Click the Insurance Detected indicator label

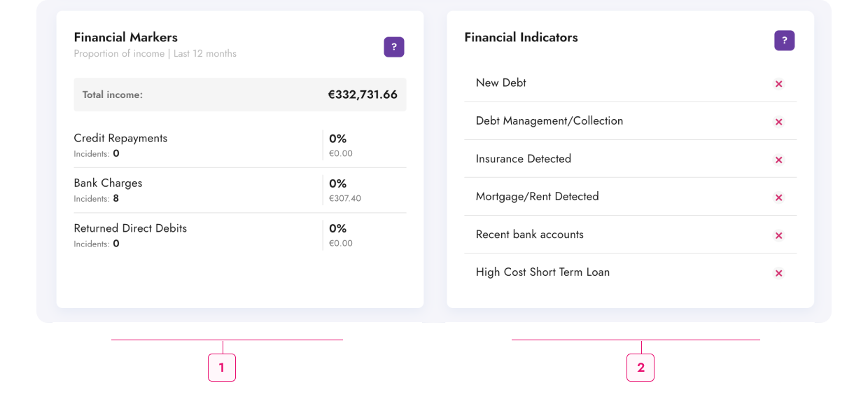(x=524, y=159)
